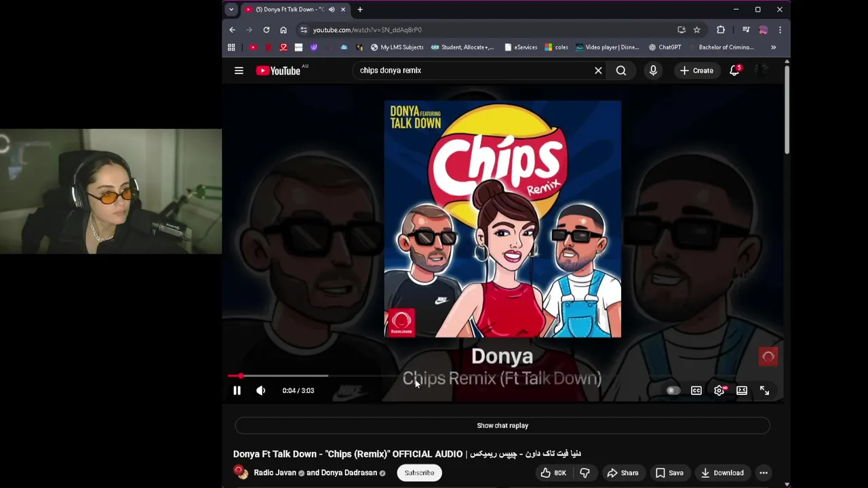Like the video (80K)
Viewport: 868px width, 488px height.
coord(553,473)
